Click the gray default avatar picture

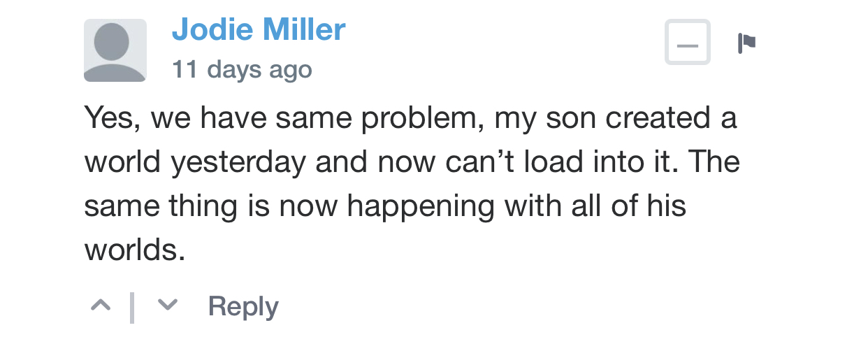[x=115, y=50]
